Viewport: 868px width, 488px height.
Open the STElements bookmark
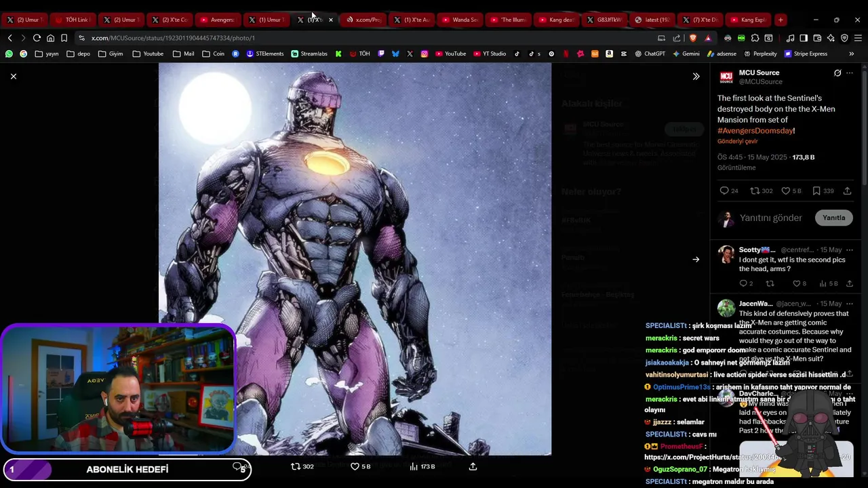(265, 54)
